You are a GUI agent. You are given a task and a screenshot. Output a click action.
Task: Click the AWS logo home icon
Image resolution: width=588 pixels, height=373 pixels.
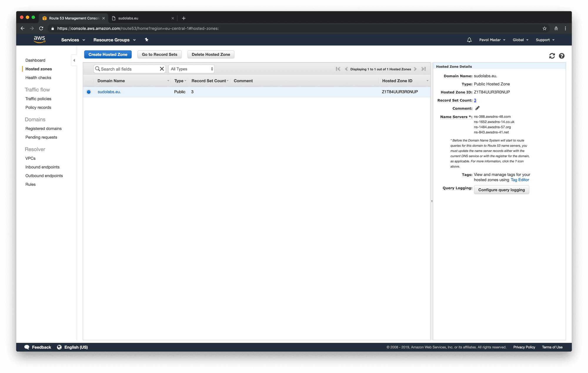[x=39, y=40]
